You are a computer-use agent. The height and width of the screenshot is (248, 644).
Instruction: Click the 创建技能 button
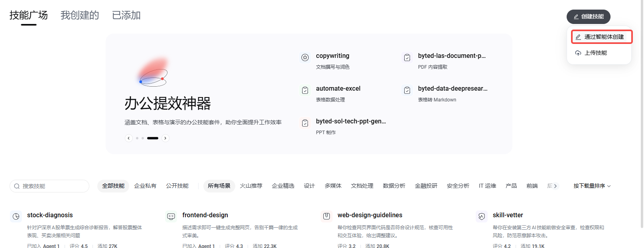pyautogui.click(x=589, y=17)
